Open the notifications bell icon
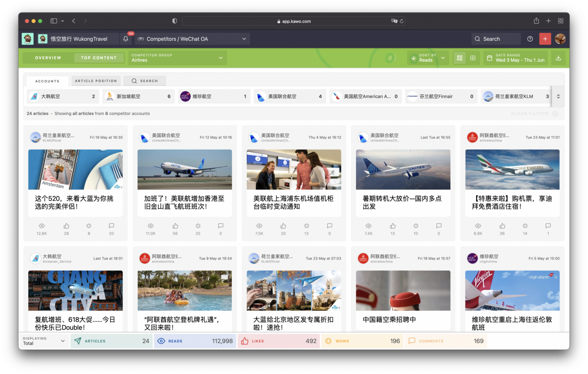Image resolution: width=588 pixels, height=374 pixels. [126, 39]
